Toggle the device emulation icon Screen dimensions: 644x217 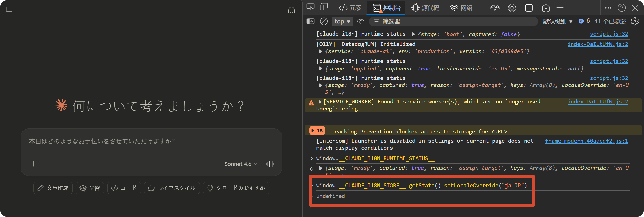click(x=324, y=7)
